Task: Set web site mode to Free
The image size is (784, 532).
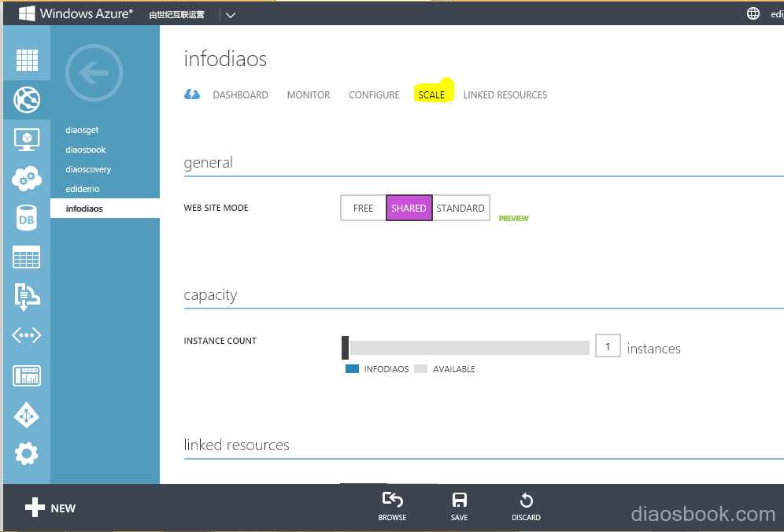Action: 363,209
